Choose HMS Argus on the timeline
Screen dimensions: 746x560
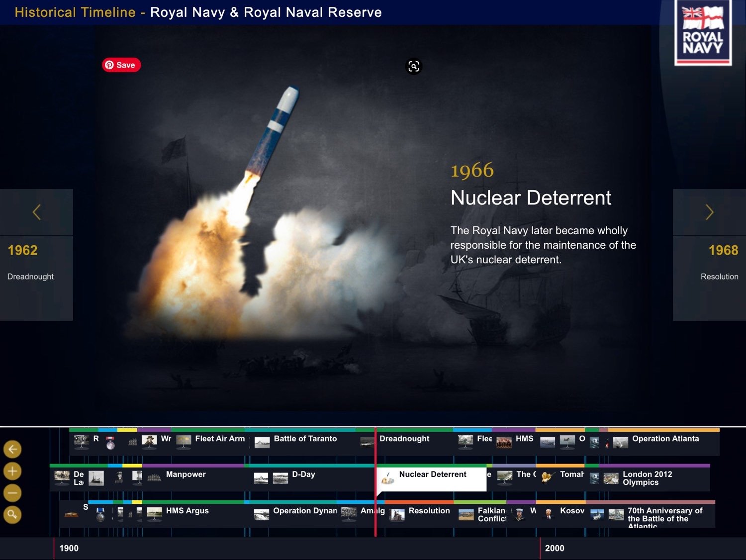click(x=187, y=511)
